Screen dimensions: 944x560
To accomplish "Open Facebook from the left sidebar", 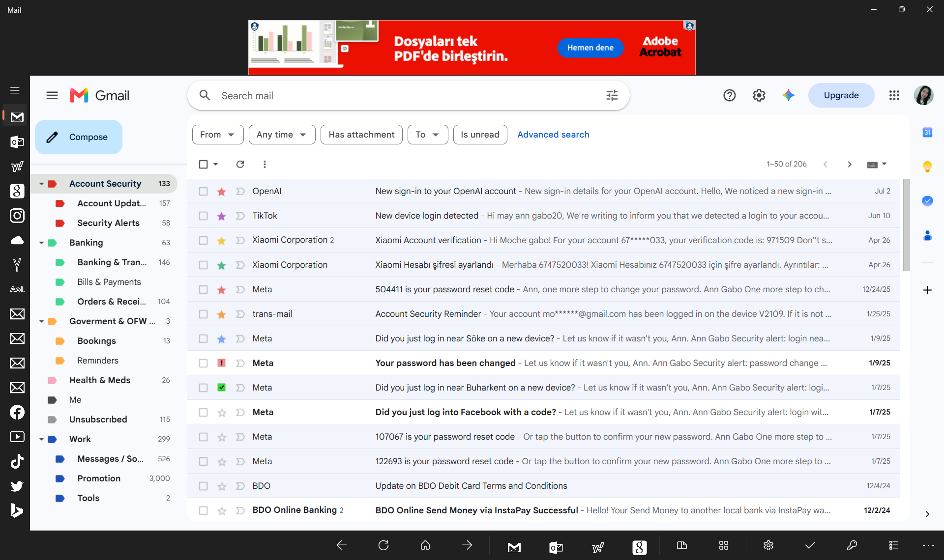I will click(x=17, y=412).
